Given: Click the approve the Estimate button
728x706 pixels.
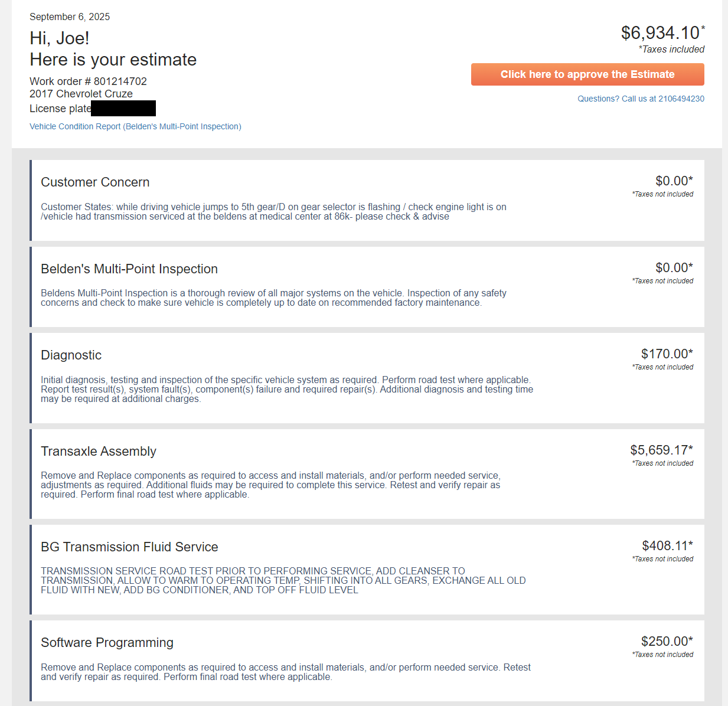Looking at the screenshot, I should pos(587,74).
